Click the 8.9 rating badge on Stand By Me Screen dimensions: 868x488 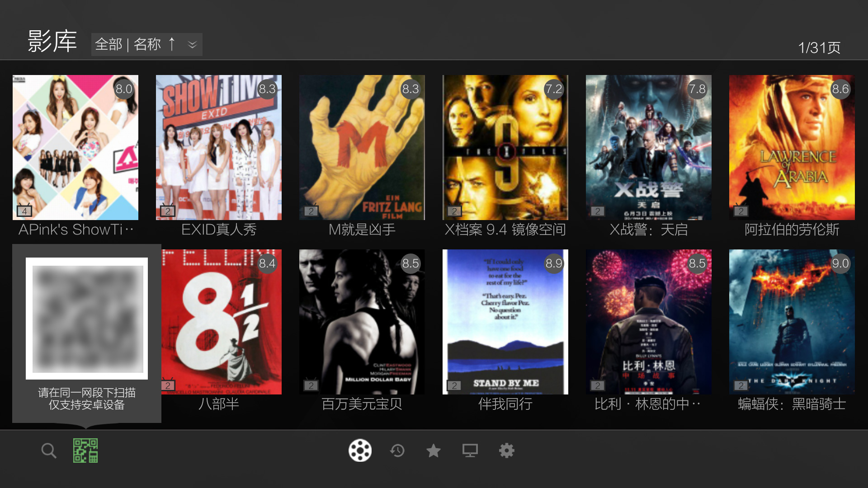(554, 263)
